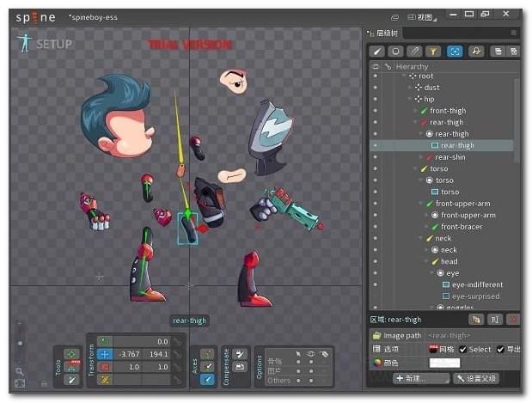The image size is (532, 403).
Task: Uncheck the Select checkbox
Action: click(x=462, y=349)
